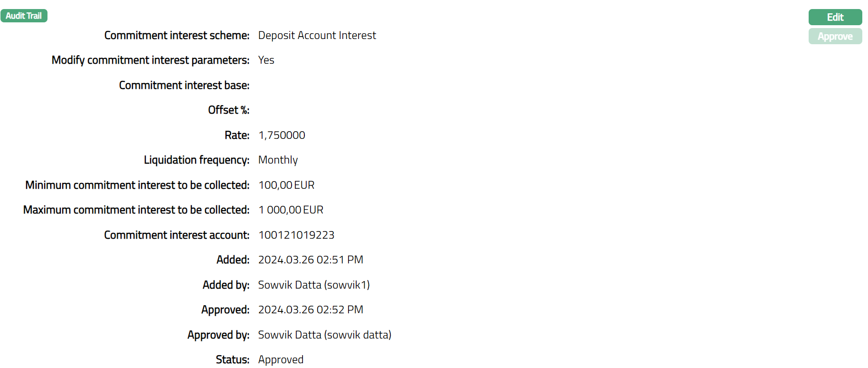The height and width of the screenshot is (368, 868).
Task: Click the Edit button
Action: point(835,17)
